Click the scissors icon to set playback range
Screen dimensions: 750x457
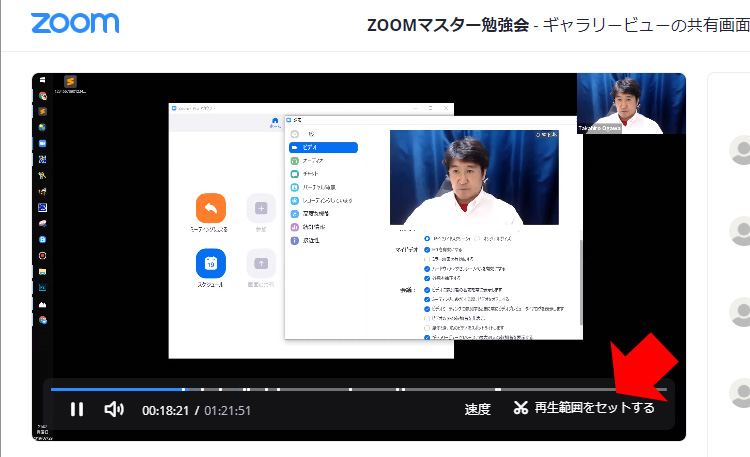tap(520, 408)
